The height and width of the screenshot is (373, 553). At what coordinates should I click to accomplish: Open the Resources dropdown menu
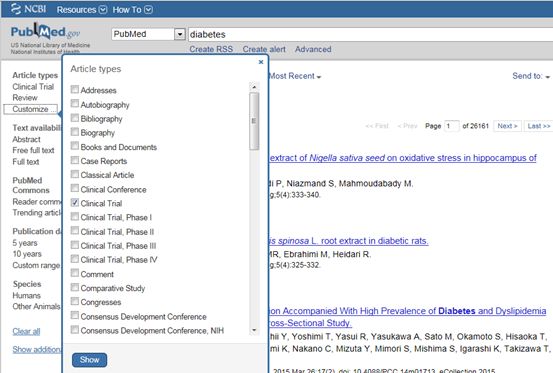pos(82,10)
